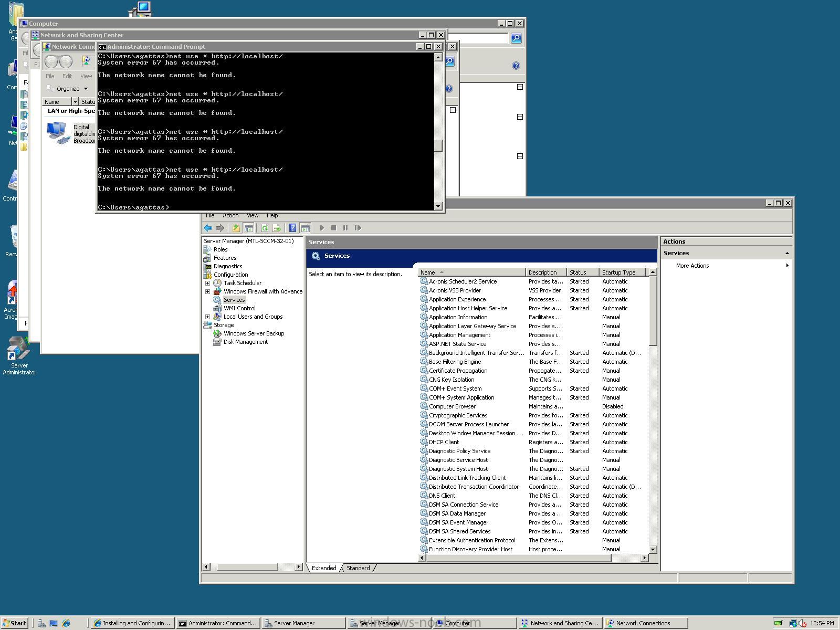Select the DNS Client service row
This screenshot has height=630, width=840.
(x=442, y=496)
